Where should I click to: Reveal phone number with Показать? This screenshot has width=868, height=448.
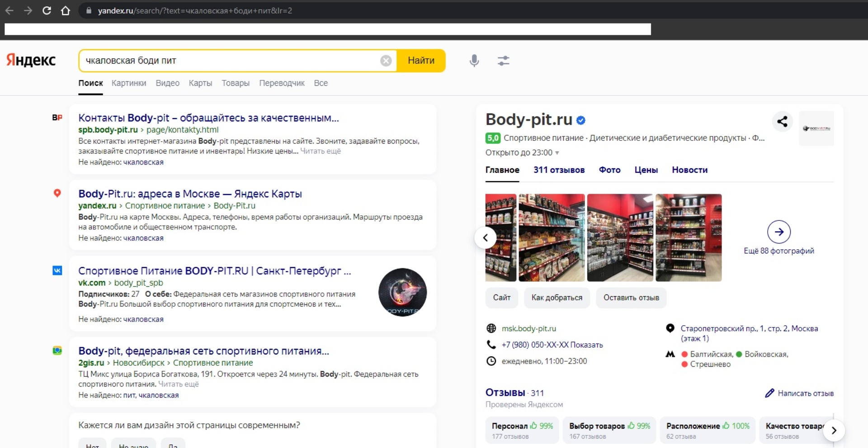tap(586, 345)
